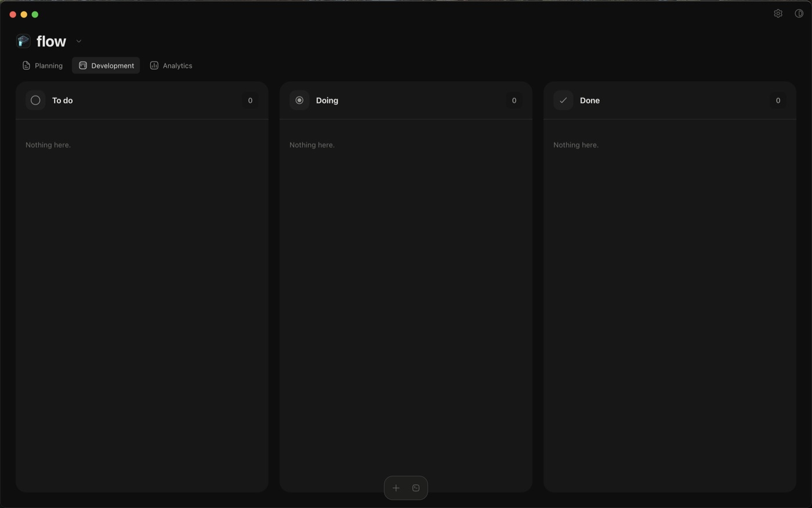Click the Done checkmark status icon
This screenshot has height=508, width=812.
(x=563, y=100)
